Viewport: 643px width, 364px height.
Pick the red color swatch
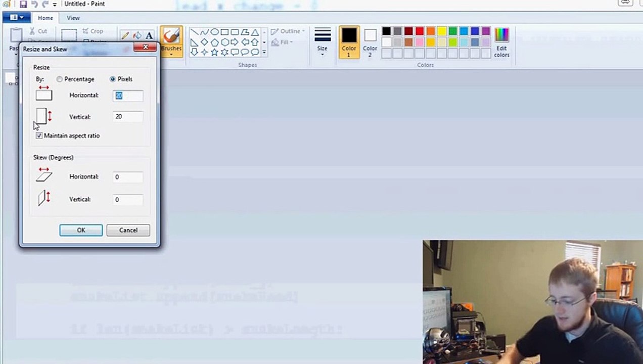click(x=420, y=31)
